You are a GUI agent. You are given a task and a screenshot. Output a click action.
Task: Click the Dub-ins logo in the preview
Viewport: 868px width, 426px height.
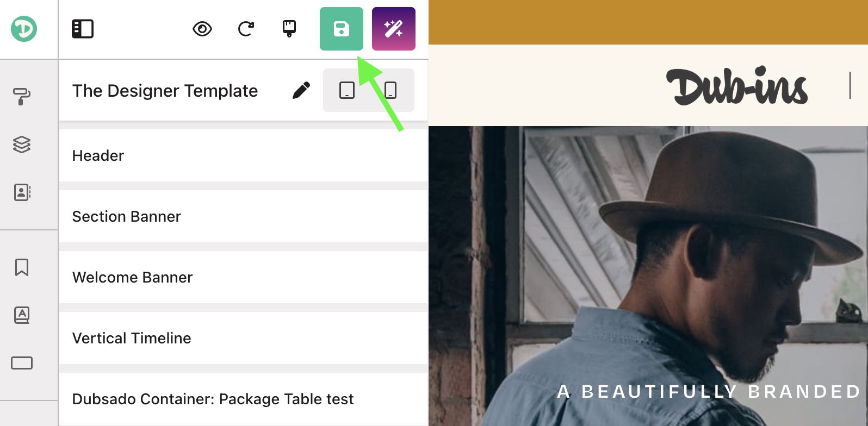pos(737,86)
